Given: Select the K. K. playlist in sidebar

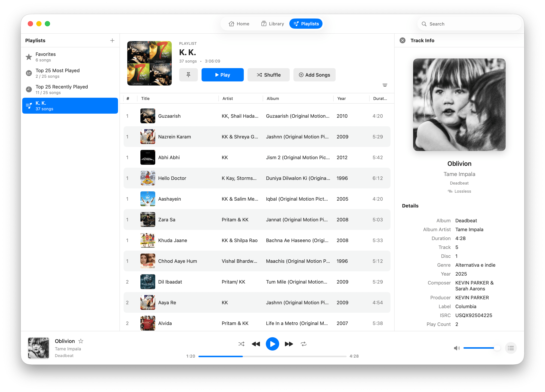Looking at the screenshot, I should click(70, 106).
